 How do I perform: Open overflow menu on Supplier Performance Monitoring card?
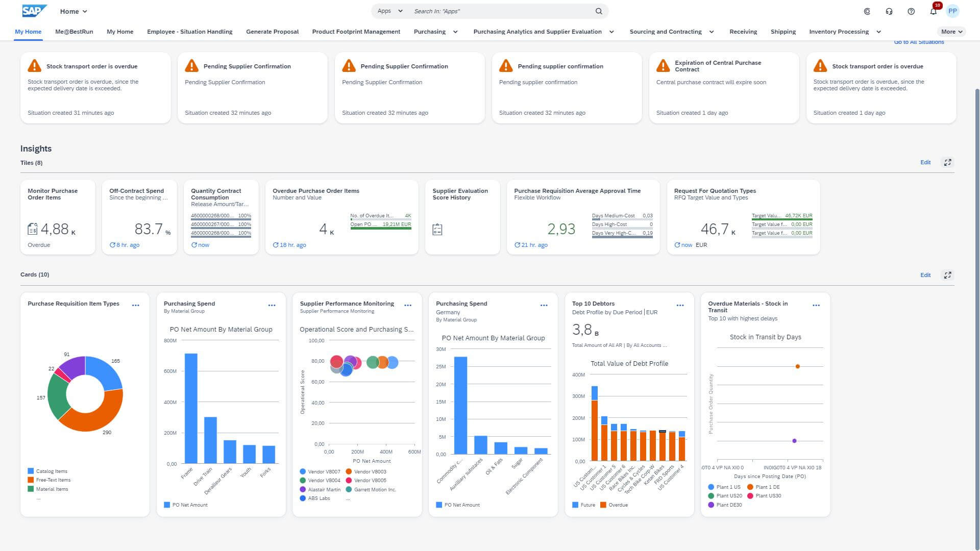[408, 305]
